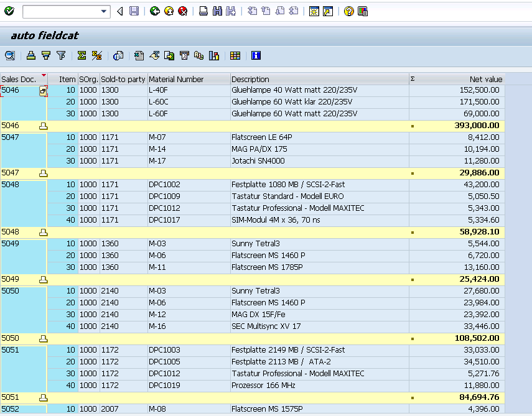Open the Sales Doc. column sort dropdown
The height and width of the screenshot is (416, 532).
point(42,75)
